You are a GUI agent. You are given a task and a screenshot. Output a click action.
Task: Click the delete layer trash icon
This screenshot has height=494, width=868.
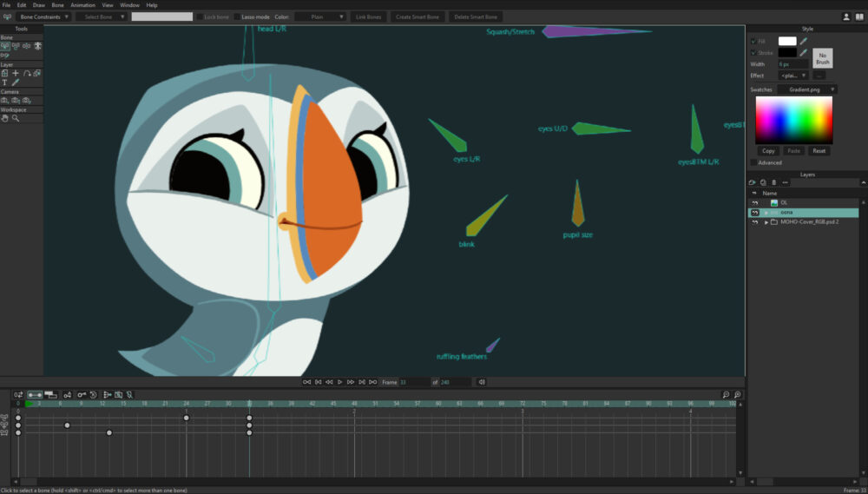pos(773,182)
